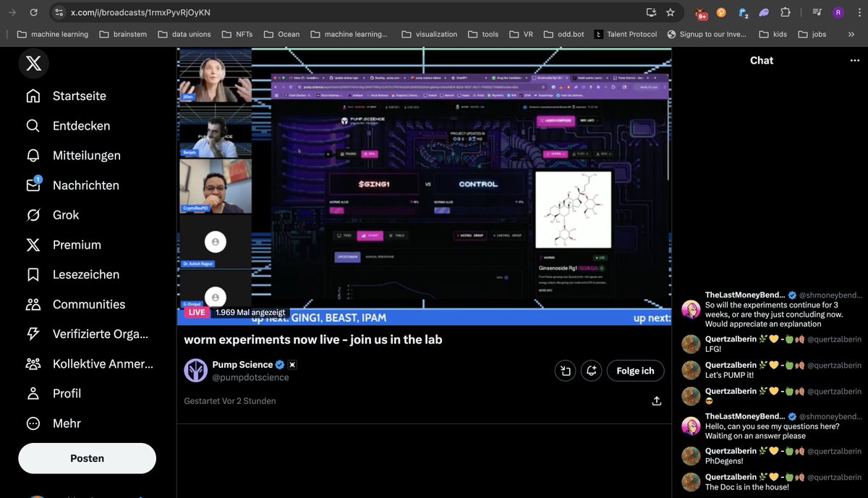Click Jillian's video tile in broadcast

coord(215,77)
